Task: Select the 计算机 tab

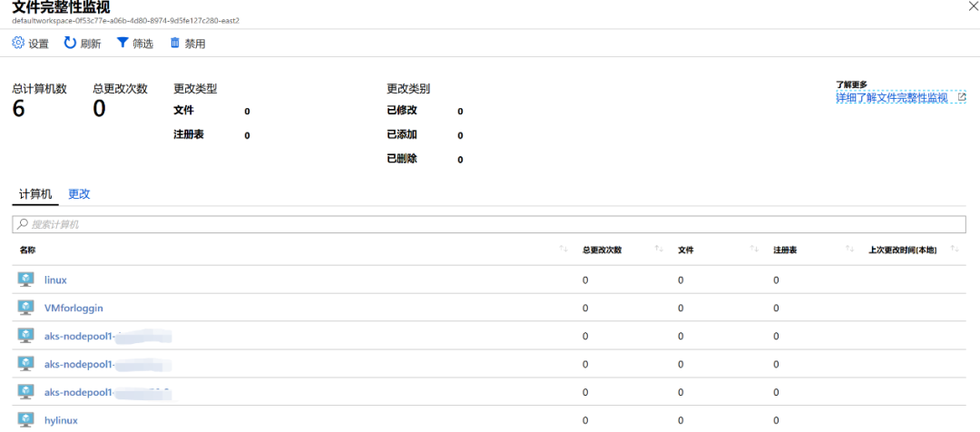Action: [36, 194]
